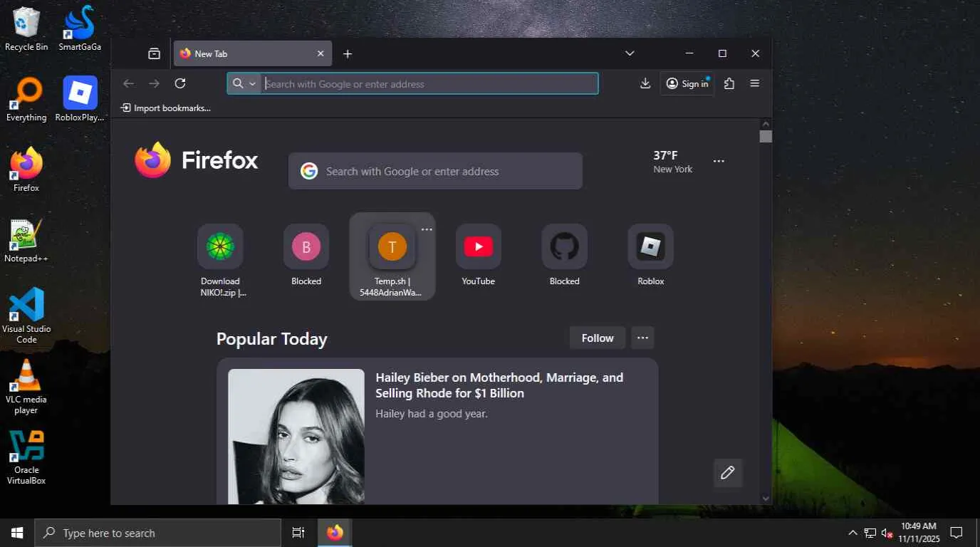Go back one page in Firefox
This screenshot has width=980, height=547.
click(128, 83)
